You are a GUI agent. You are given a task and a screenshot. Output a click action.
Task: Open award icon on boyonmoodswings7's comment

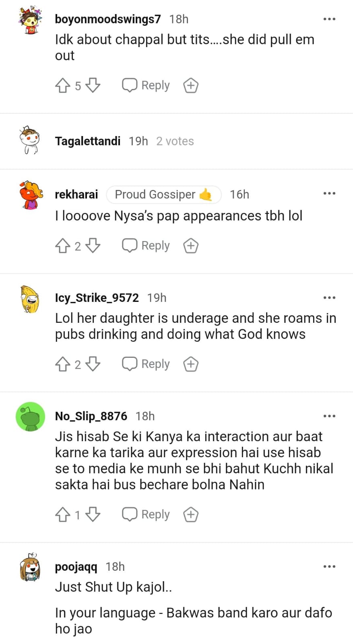point(191,85)
